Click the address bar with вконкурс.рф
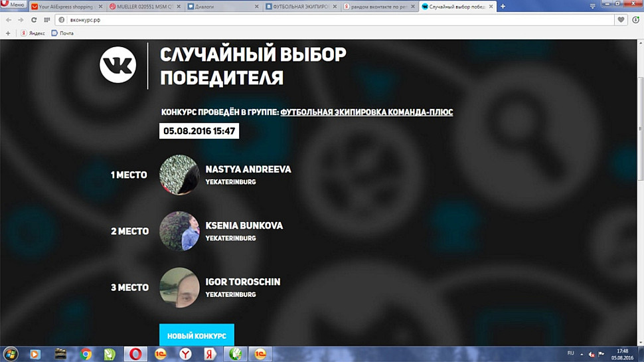 pos(332,20)
